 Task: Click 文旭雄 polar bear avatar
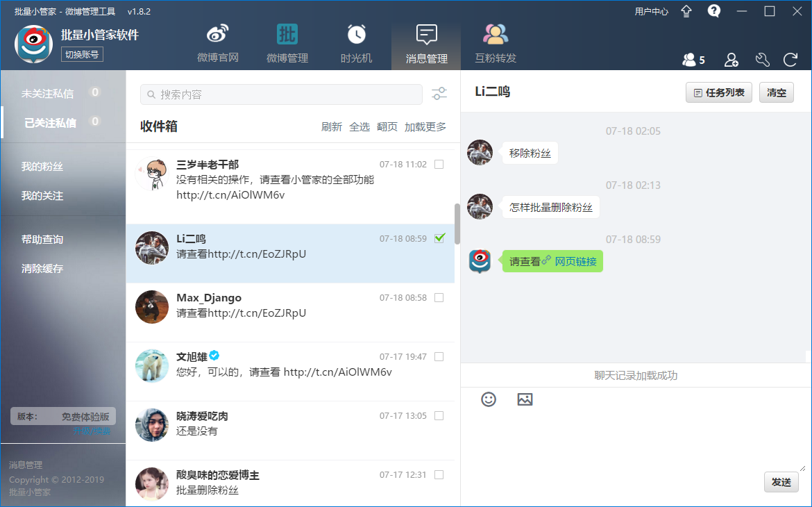(152, 366)
